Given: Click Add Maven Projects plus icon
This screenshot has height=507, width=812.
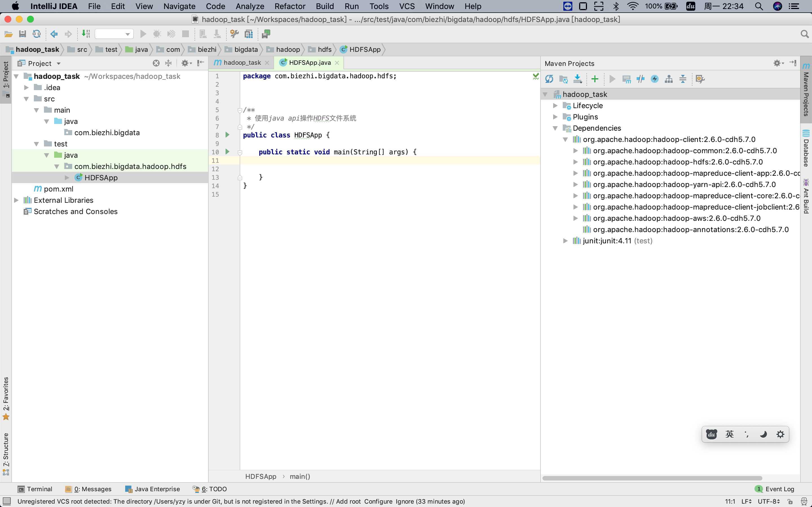Looking at the screenshot, I should click(x=595, y=79).
